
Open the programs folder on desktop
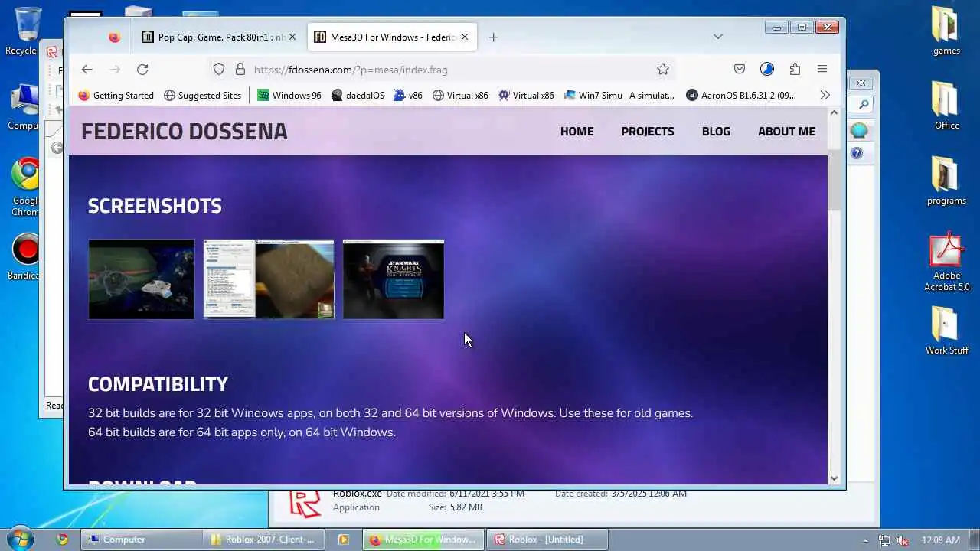[x=946, y=181]
